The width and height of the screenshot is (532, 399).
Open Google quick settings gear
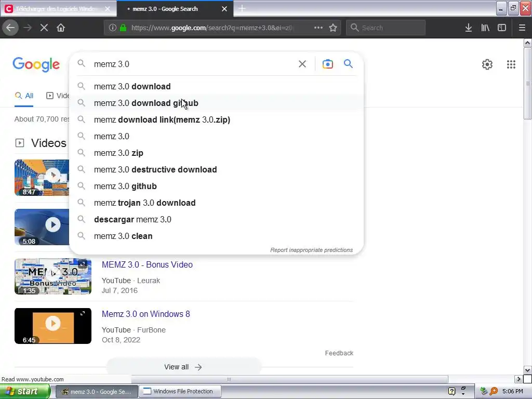(x=487, y=64)
